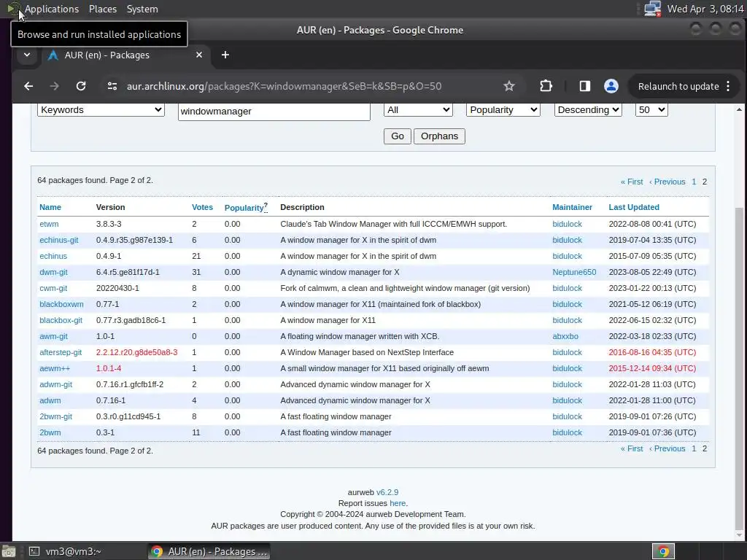Open the Chrome profile avatar

click(611, 86)
